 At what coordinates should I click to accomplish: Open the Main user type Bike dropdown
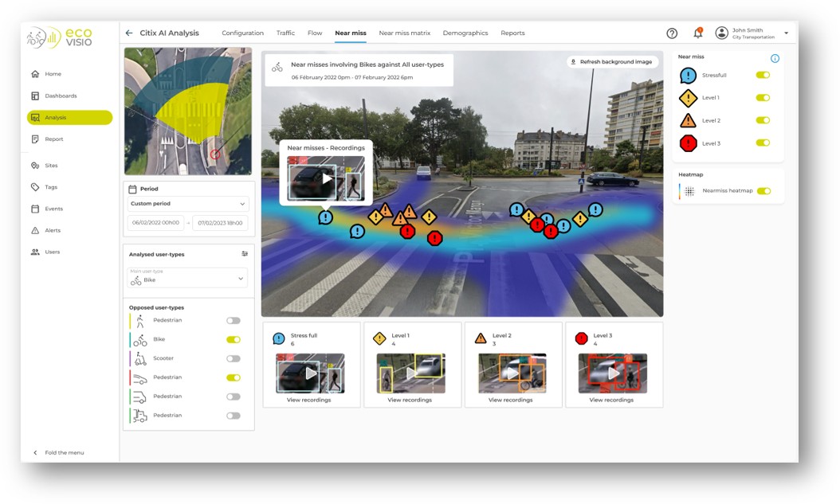pos(188,279)
